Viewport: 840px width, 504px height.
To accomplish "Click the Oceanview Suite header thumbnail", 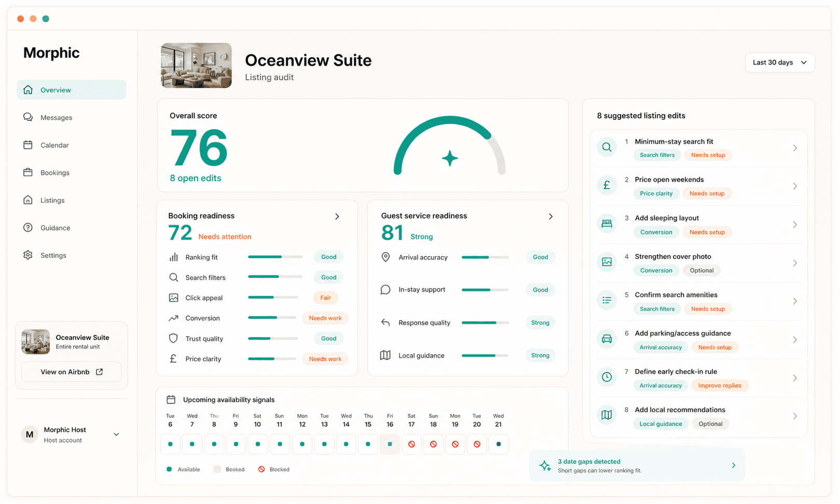I will [196, 65].
